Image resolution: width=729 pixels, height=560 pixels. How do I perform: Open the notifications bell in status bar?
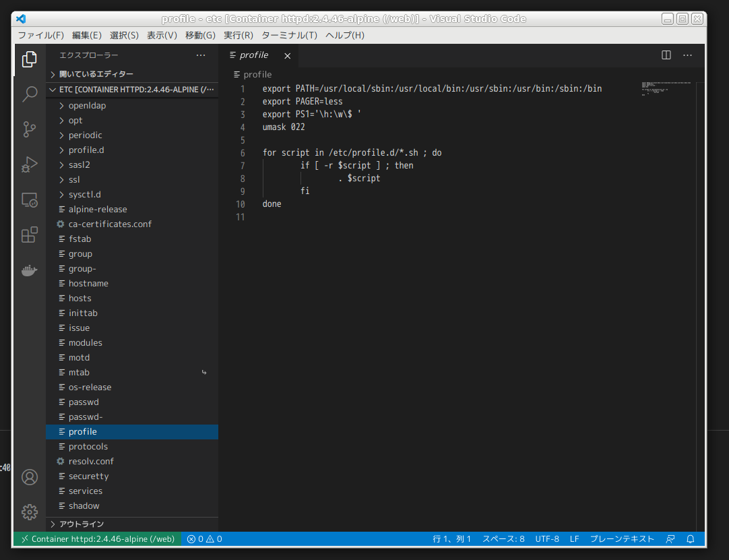(691, 539)
